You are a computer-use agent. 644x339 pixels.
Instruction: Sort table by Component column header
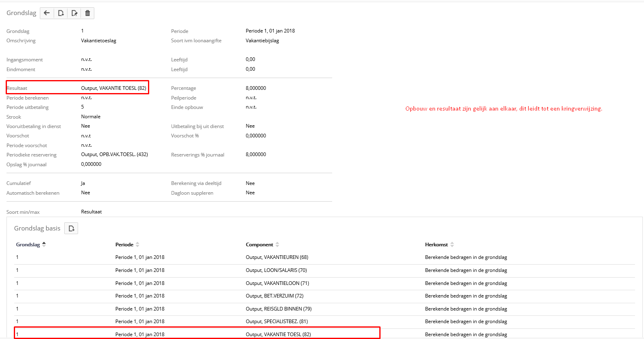pyautogui.click(x=259, y=245)
